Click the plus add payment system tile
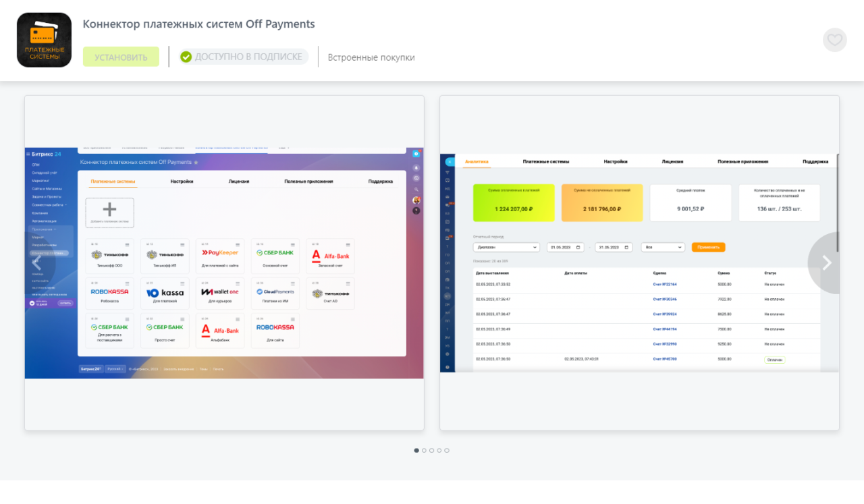This screenshot has height=504, width=864. [109, 212]
